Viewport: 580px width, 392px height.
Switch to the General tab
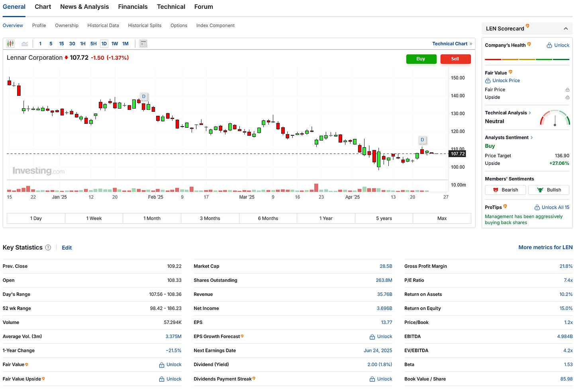point(14,7)
